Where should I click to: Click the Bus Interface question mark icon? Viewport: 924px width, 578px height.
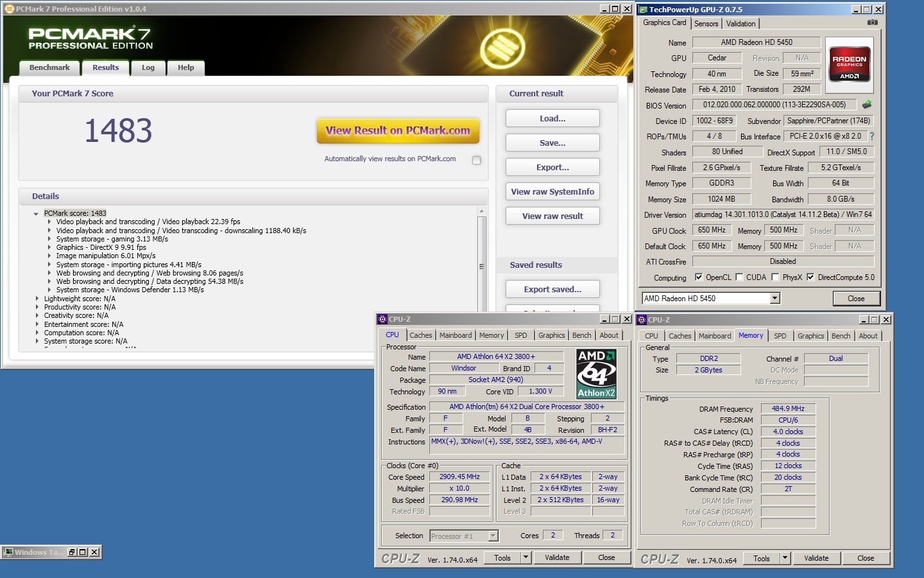872,136
